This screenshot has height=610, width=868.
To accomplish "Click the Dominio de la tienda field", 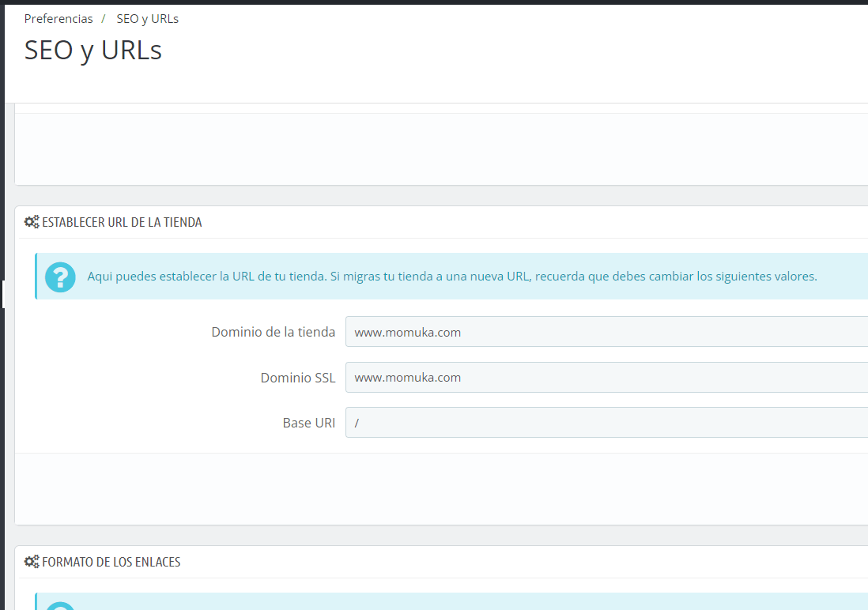I will [606, 332].
